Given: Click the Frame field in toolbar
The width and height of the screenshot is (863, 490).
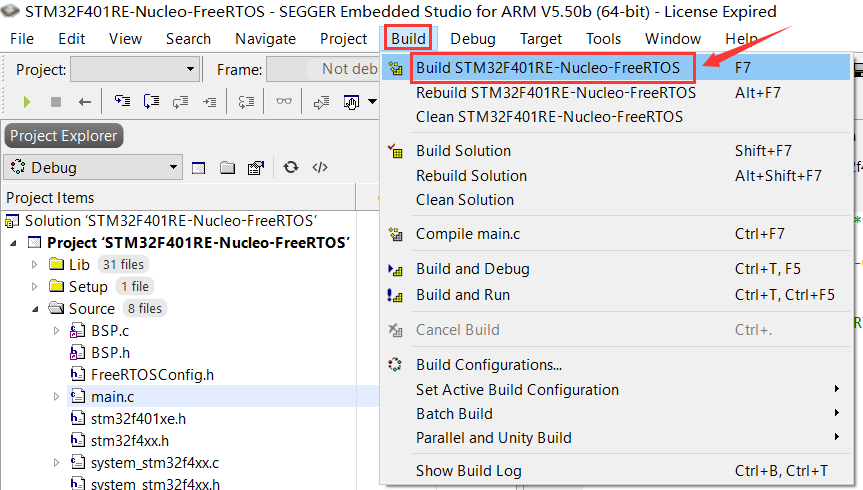Looking at the screenshot, I should 323,69.
